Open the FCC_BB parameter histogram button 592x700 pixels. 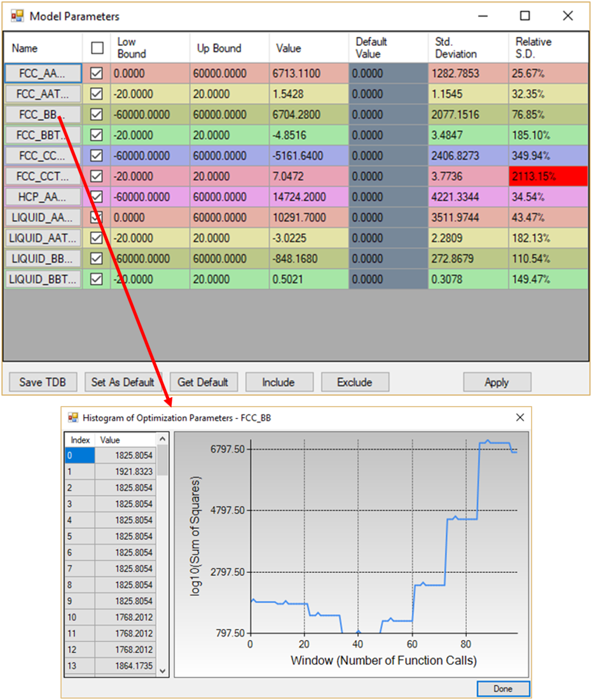point(43,115)
